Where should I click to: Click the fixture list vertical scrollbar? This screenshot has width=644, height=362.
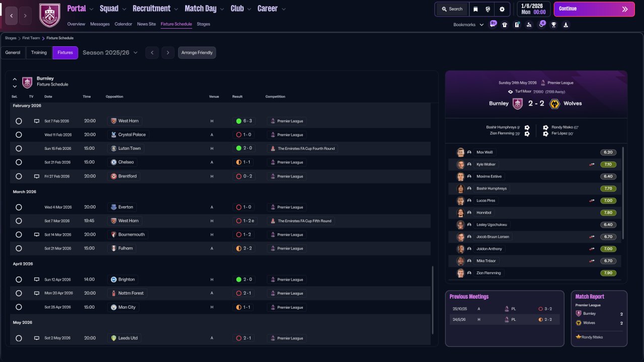433,300
